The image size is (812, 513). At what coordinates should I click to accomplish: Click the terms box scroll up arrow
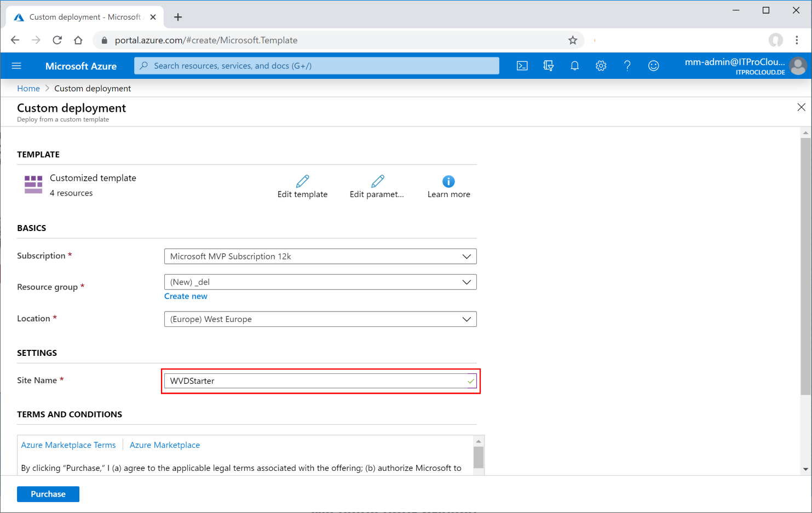pyautogui.click(x=479, y=441)
